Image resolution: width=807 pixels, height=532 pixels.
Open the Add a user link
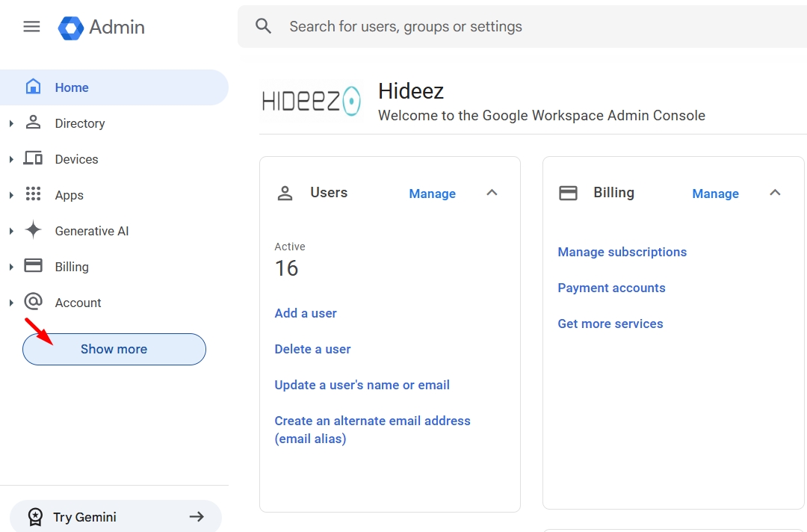(306, 313)
